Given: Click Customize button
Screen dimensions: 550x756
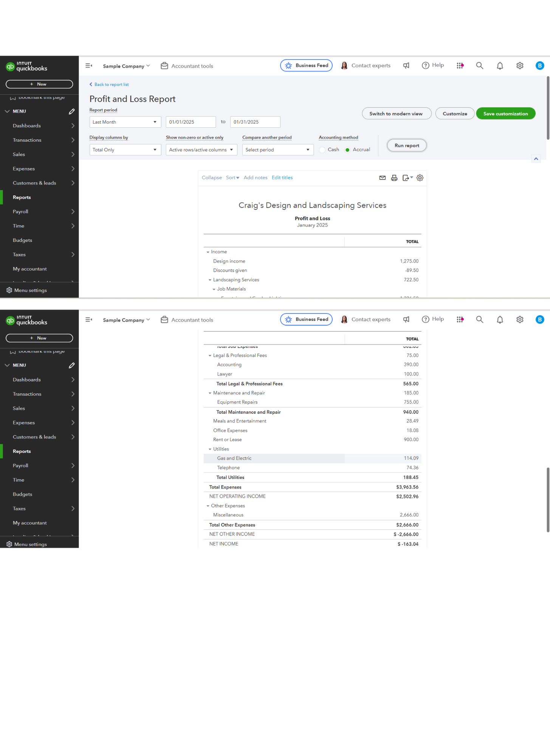Looking at the screenshot, I should coord(455,114).
